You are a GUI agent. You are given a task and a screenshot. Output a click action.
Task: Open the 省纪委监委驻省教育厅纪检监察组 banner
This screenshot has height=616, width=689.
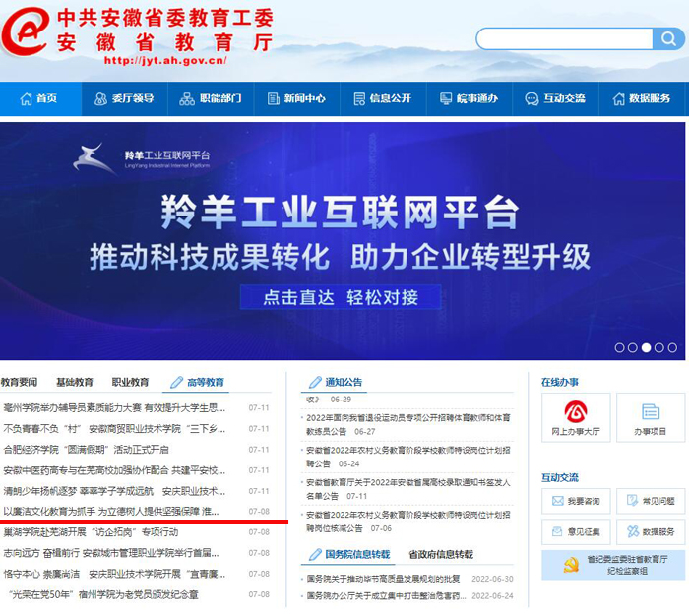click(x=613, y=565)
